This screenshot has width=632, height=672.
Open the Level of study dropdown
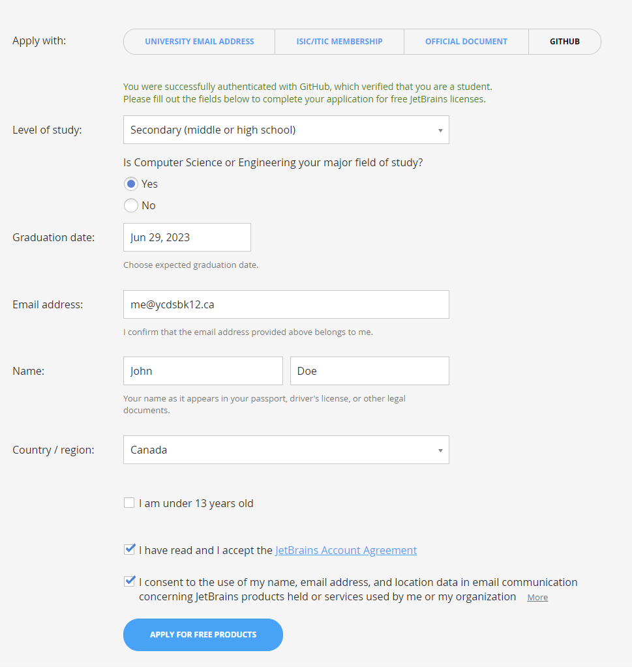(x=286, y=130)
